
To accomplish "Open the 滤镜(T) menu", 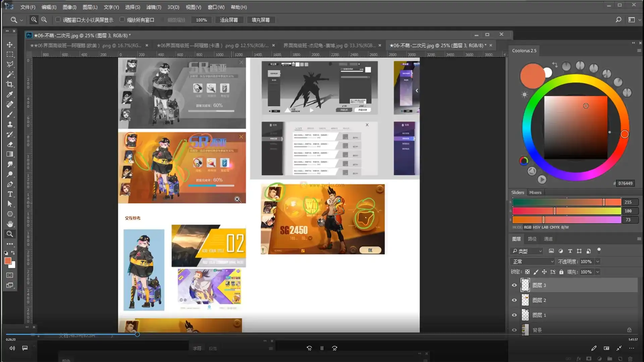I will tap(154, 7).
